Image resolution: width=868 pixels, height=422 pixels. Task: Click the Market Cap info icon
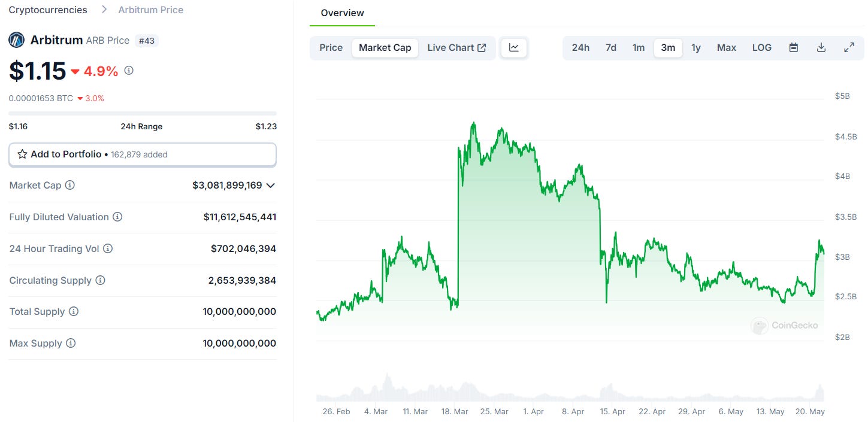[x=70, y=185]
